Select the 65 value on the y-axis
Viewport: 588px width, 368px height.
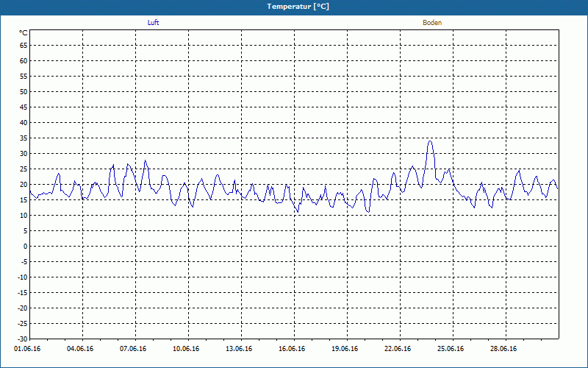[x=24, y=46]
